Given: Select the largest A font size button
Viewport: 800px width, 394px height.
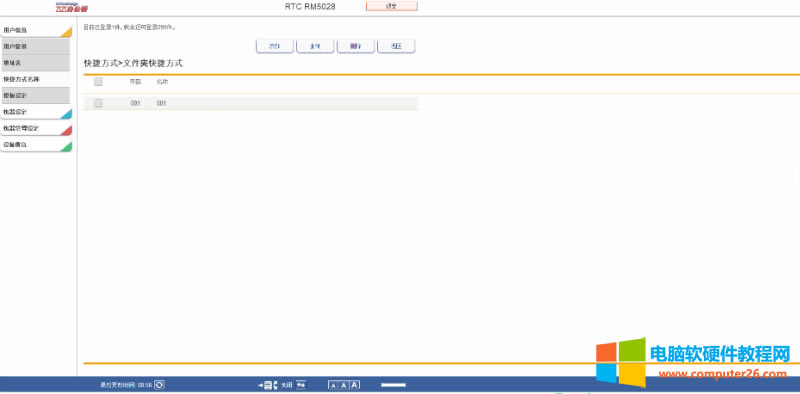Looking at the screenshot, I should 355,385.
